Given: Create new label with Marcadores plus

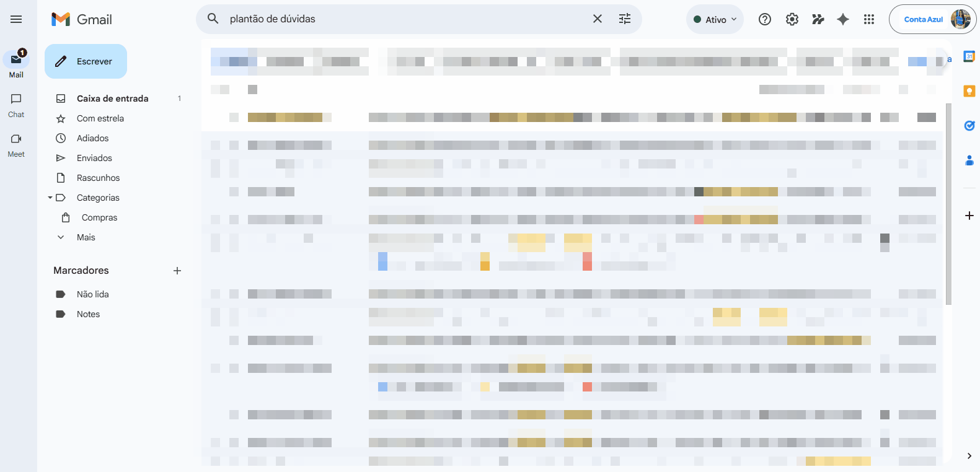Looking at the screenshot, I should pos(177,271).
